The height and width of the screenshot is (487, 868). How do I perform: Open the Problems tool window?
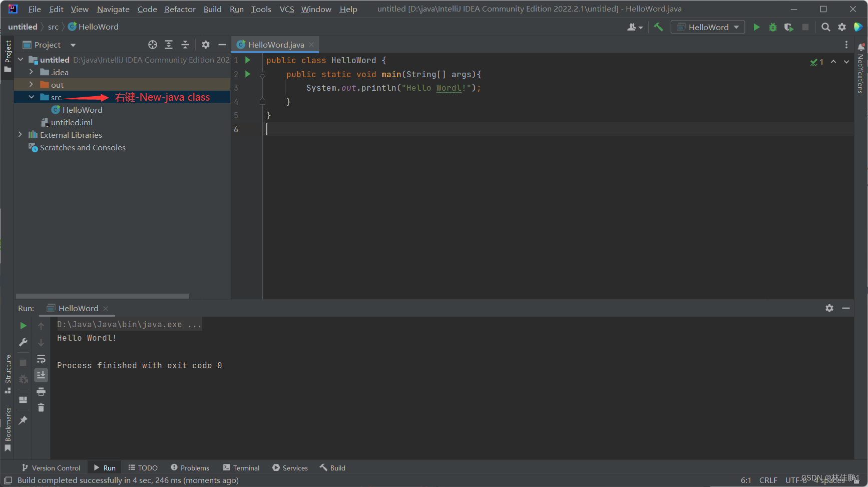(x=189, y=467)
